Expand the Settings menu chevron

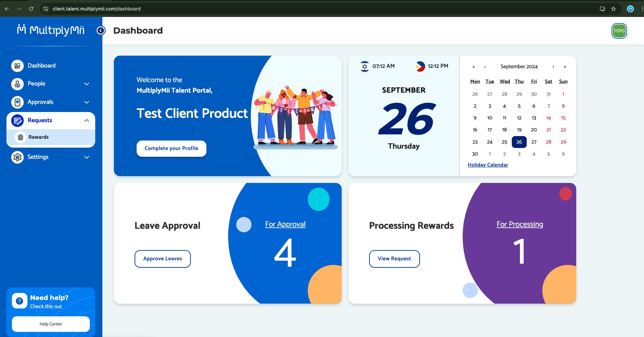pyautogui.click(x=87, y=157)
